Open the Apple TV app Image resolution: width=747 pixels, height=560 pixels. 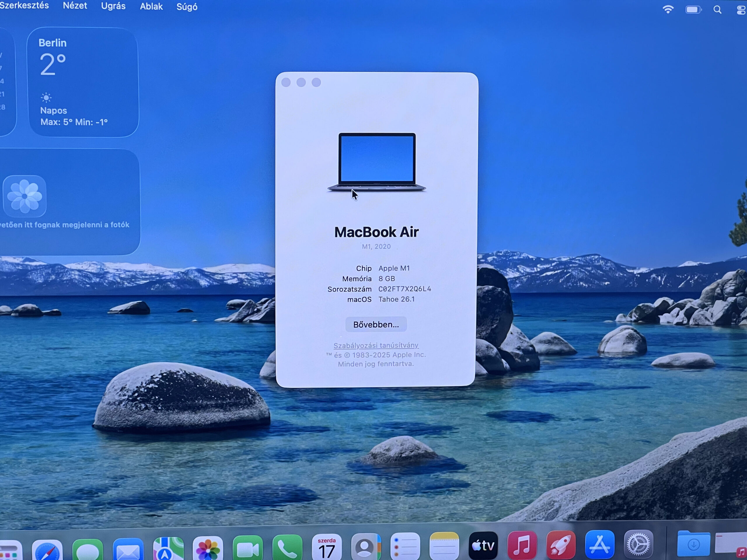(484, 544)
